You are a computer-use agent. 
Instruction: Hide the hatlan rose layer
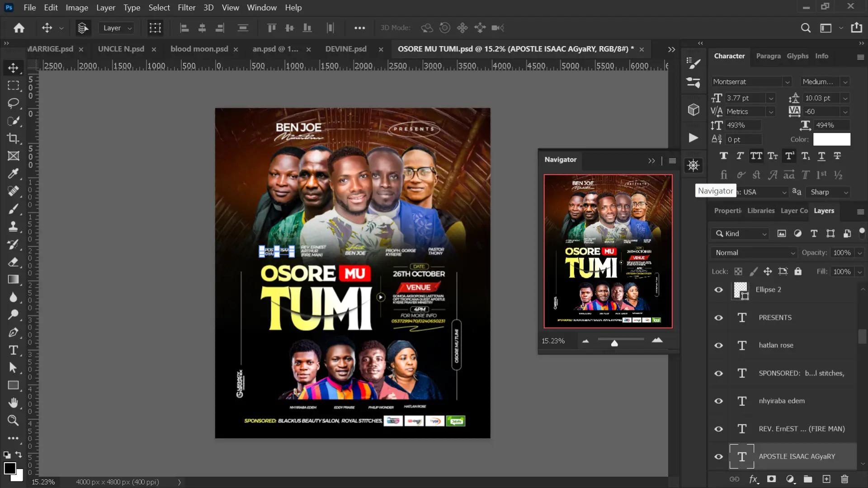click(x=718, y=346)
